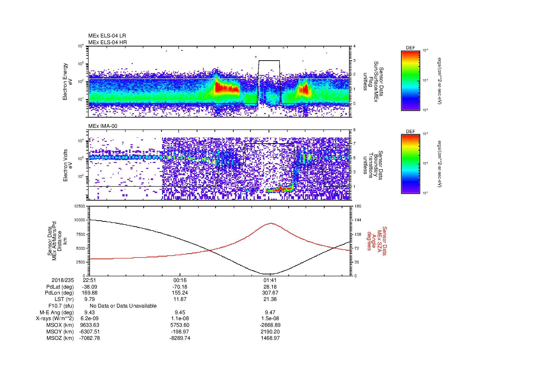555x392 pixels.
Task: Click the PdLat (deg) row label
Action: [x=60, y=287]
